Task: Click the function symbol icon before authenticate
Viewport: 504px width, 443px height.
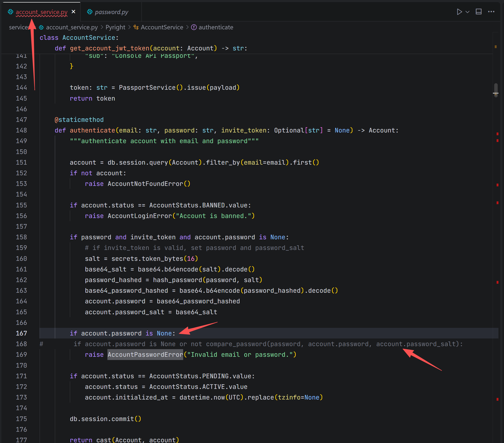Action: [x=194, y=27]
